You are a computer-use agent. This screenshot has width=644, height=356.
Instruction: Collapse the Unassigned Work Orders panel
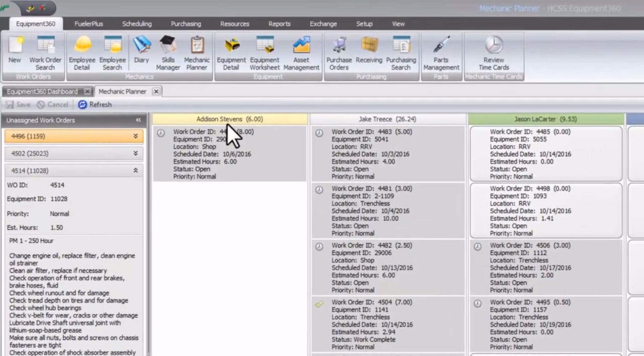[x=138, y=120]
